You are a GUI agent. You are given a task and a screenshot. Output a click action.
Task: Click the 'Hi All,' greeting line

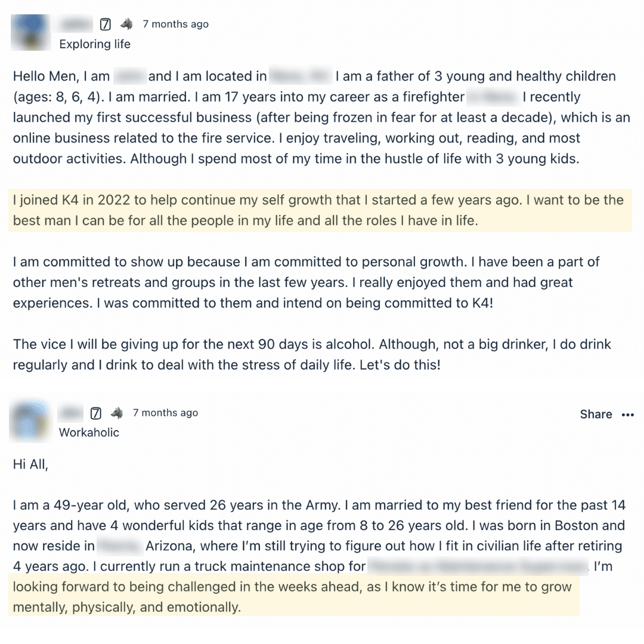coord(30,465)
